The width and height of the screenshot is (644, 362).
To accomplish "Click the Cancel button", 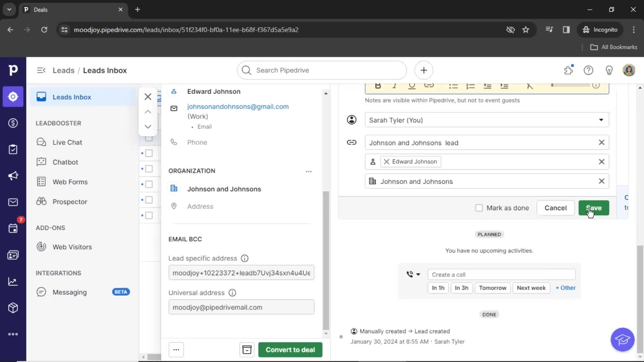I will (x=555, y=208).
